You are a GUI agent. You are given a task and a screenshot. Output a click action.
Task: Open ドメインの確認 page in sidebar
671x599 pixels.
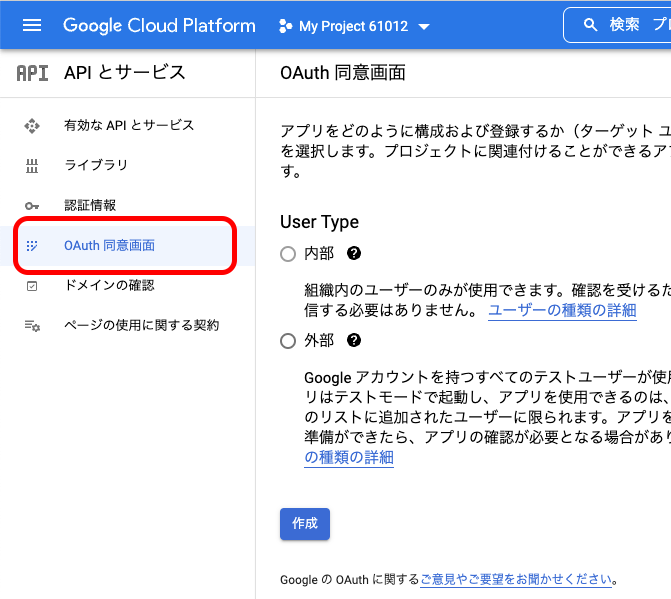click(x=109, y=286)
